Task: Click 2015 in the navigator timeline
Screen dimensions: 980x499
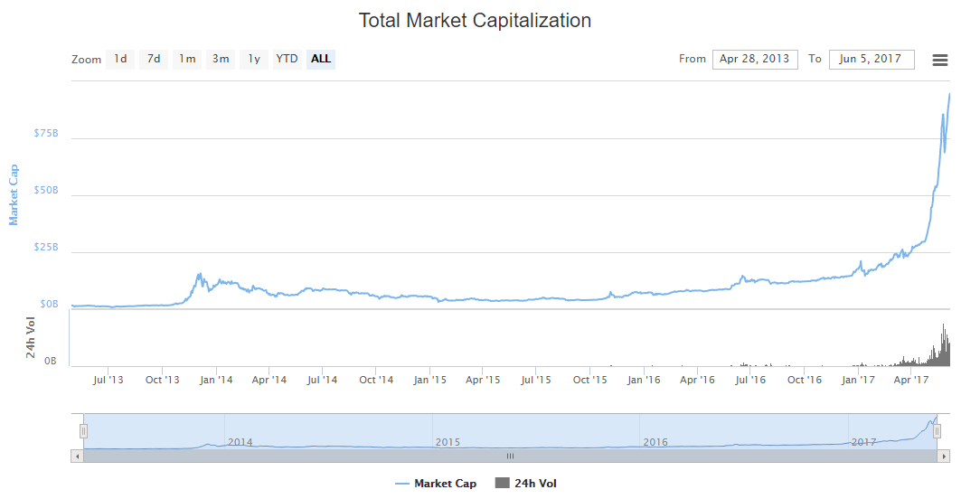Action: (x=448, y=442)
